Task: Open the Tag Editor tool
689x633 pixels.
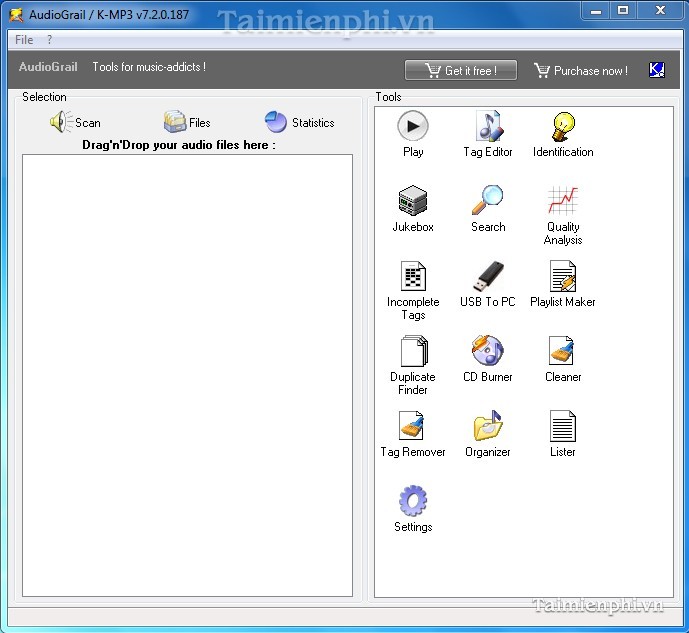Action: click(x=488, y=128)
